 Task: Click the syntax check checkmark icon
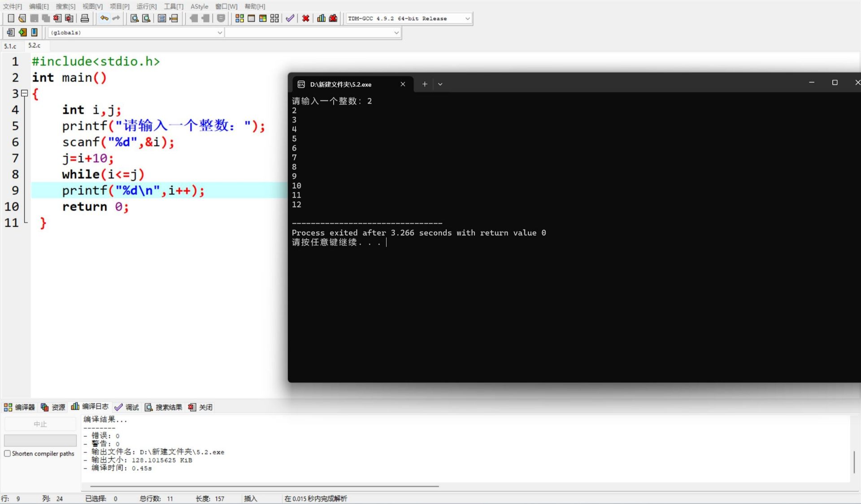click(x=289, y=18)
